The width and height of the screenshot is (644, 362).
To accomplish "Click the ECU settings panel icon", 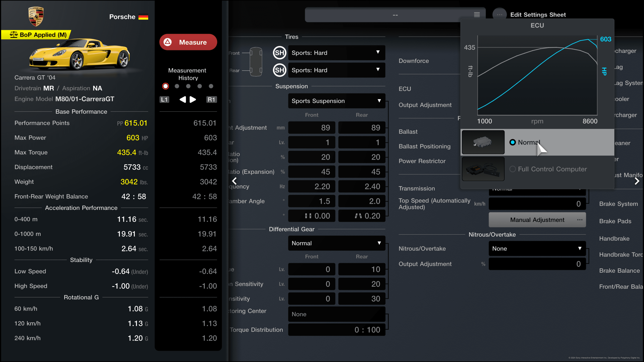I will 482,141.
